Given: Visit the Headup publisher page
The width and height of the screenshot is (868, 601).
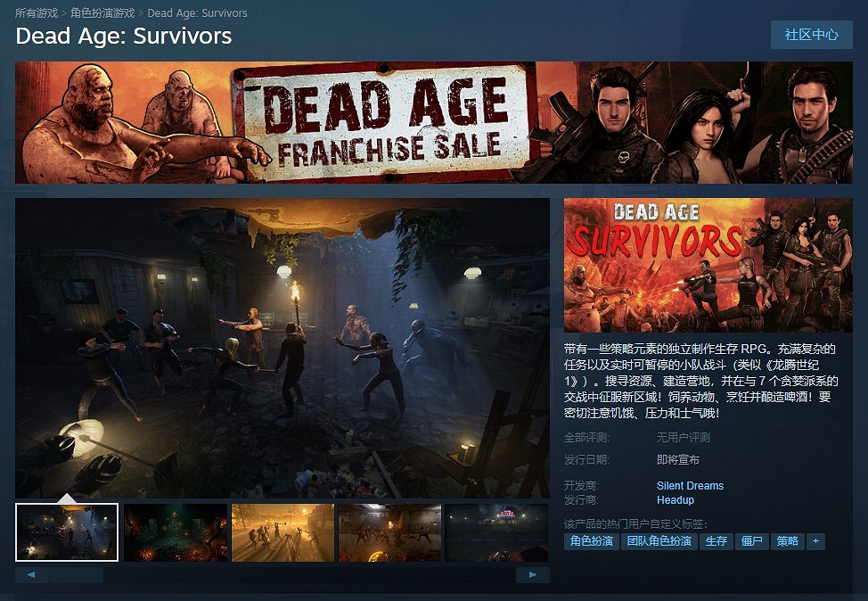Looking at the screenshot, I should tap(675, 500).
